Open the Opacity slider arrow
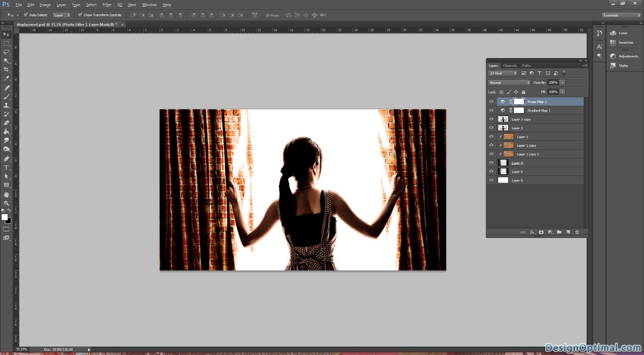This screenshot has width=644, height=355. [562, 83]
